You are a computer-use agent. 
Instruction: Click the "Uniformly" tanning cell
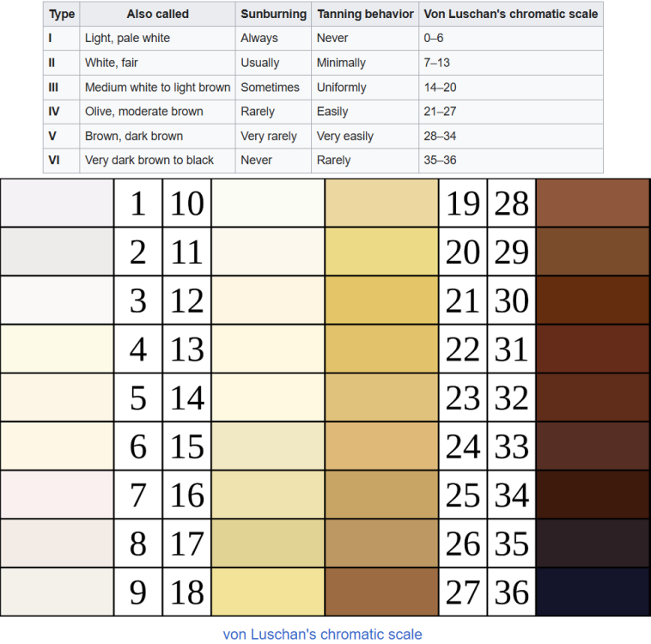(x=365, y=88)
